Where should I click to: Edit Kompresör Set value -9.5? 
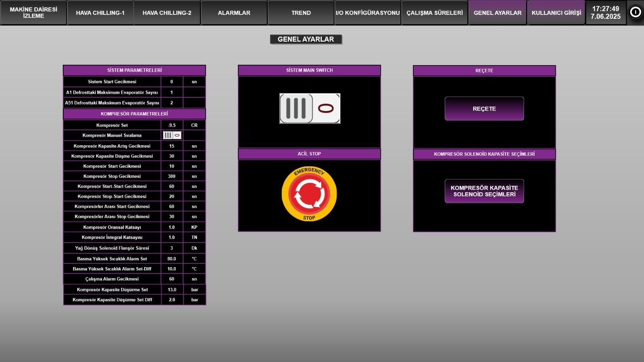pos(172,125)
